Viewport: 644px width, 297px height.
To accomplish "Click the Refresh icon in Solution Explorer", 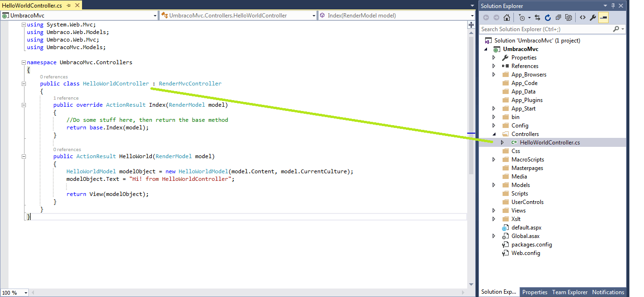I will tap(547, 17).
